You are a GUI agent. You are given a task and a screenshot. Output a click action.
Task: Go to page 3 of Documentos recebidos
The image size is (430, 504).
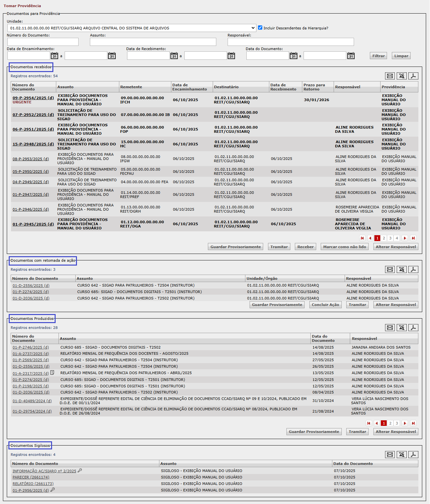(x=390, y=238)
